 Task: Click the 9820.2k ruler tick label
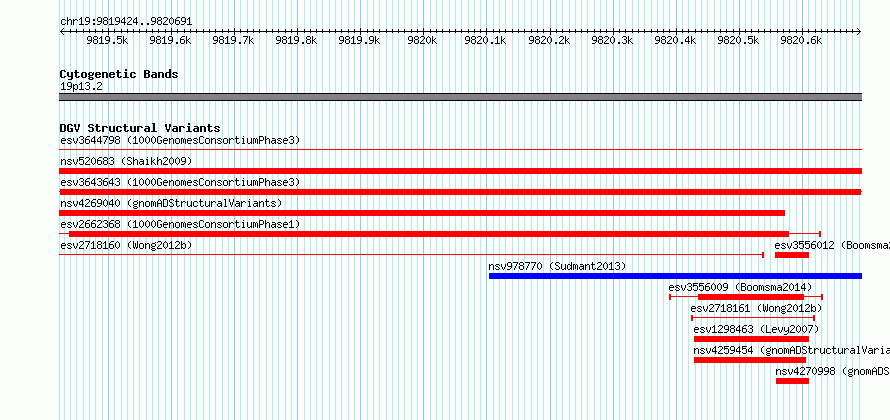[549, 40]
